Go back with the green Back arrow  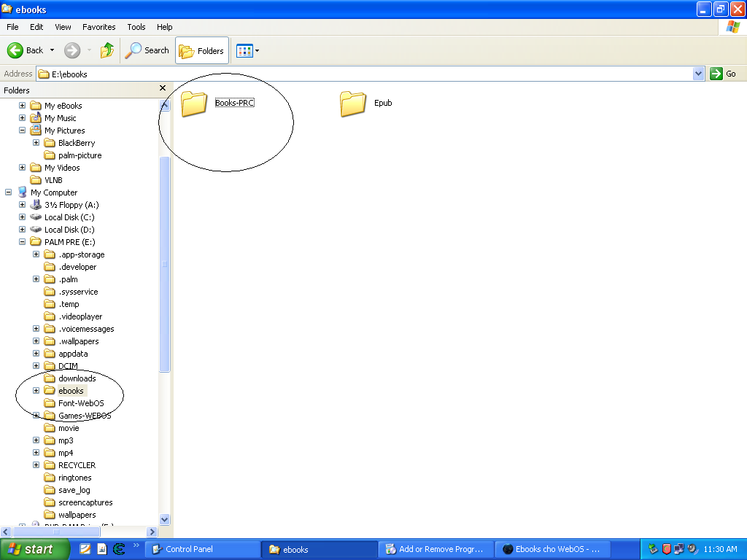click(x=15, y=50)
